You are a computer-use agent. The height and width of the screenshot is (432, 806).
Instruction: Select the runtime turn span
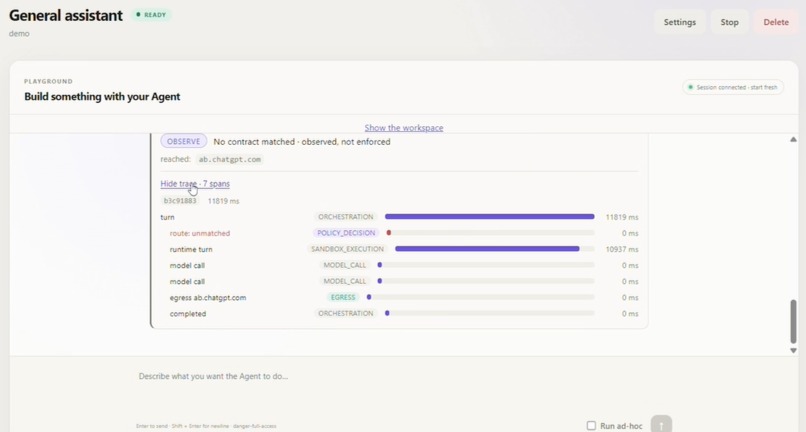tap(191, 249)
